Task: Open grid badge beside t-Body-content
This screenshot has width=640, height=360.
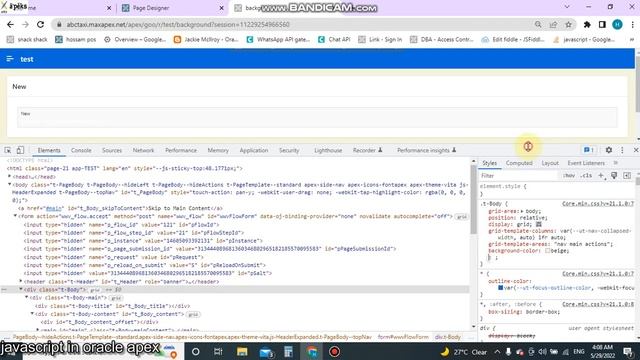Action: (193, 314)
